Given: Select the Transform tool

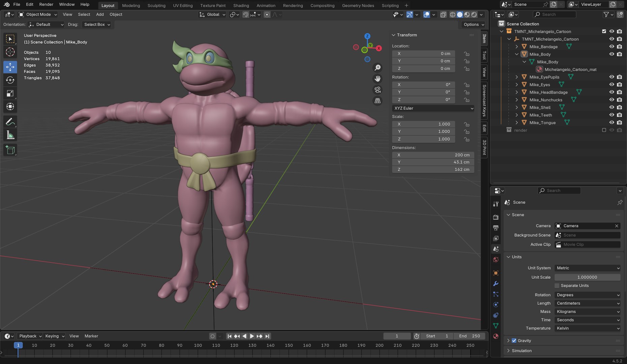Looking at the screenshot, I should [10, 107].
